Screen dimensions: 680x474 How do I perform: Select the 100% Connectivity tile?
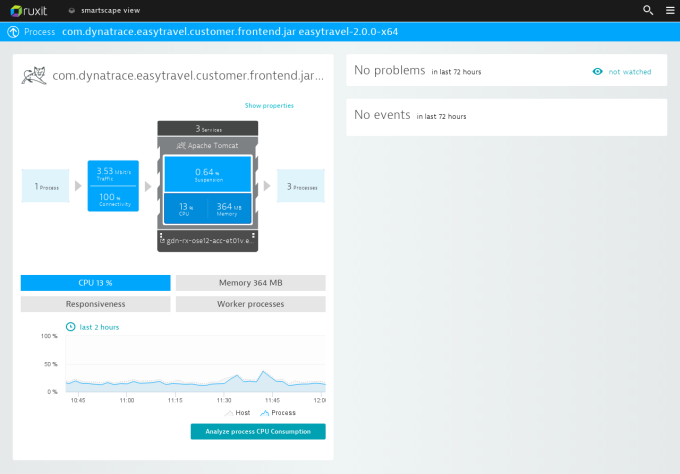[x=113, y=199]
